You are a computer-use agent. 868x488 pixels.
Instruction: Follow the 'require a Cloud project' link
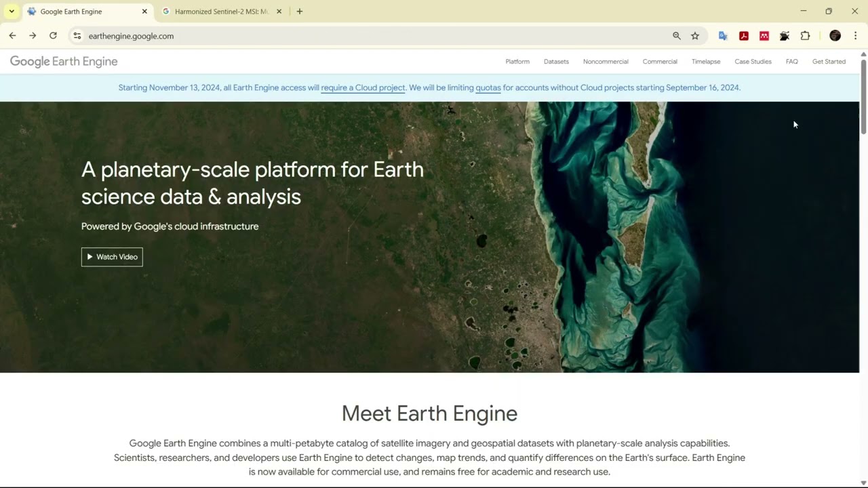[x=363, y=87]
